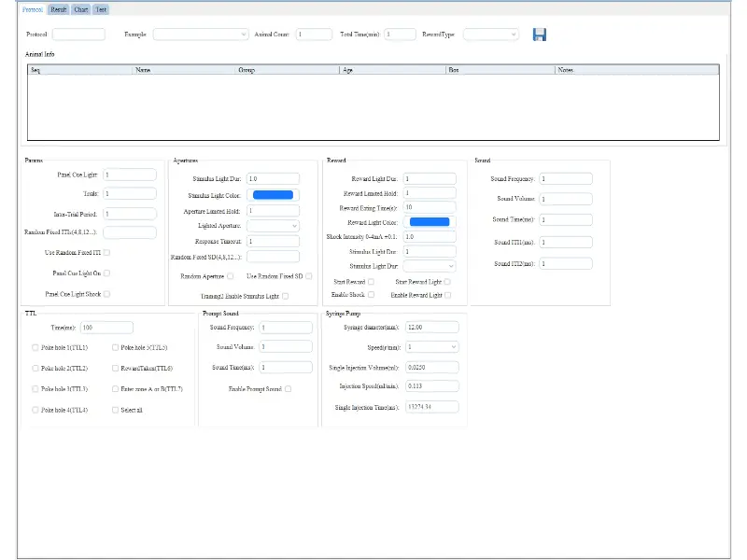The height and width of the screenshot is (560, 747).
Task: Open the Reward Light Color swatch
Action: pyautogui.click(x=430, y=222)
